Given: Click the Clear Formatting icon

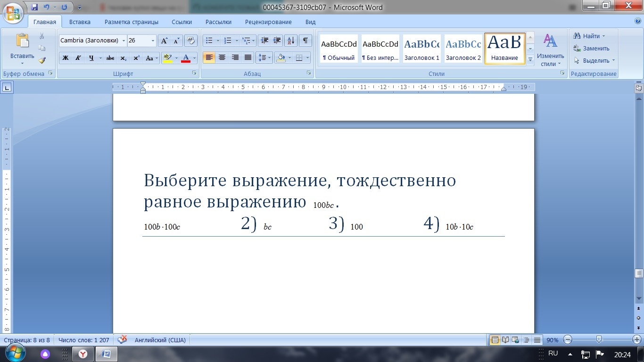Looking at the screenshot, I should (190, 41).
